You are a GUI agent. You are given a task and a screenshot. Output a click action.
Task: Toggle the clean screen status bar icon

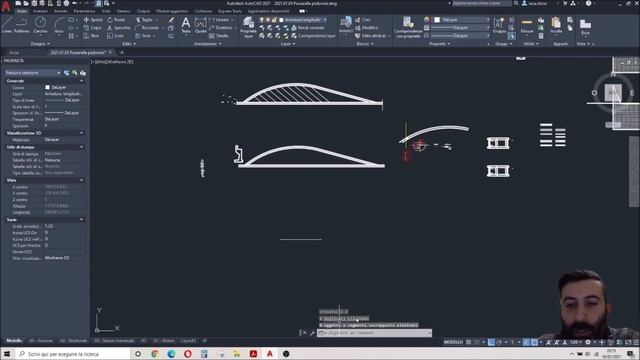pyautogui.click(x=628, y=342)
